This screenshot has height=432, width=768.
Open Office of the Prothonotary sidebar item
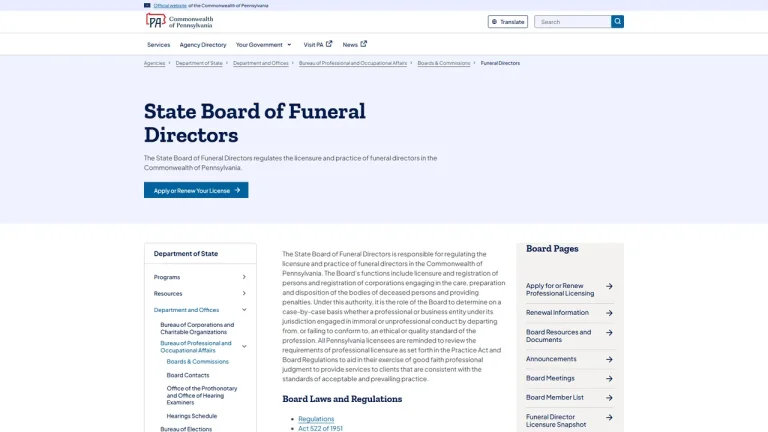pyautogui.click(x=202, y=395)
